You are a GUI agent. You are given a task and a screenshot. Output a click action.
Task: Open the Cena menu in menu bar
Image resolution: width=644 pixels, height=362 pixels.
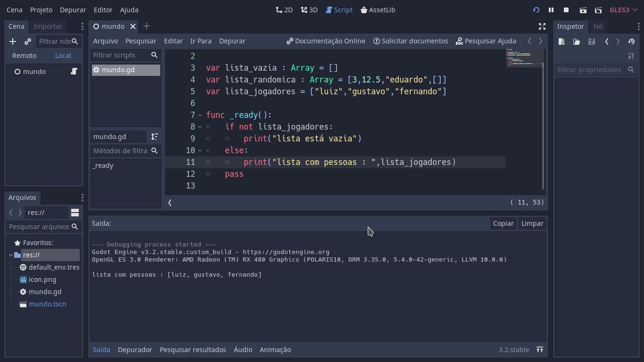(x=15, y=10)
